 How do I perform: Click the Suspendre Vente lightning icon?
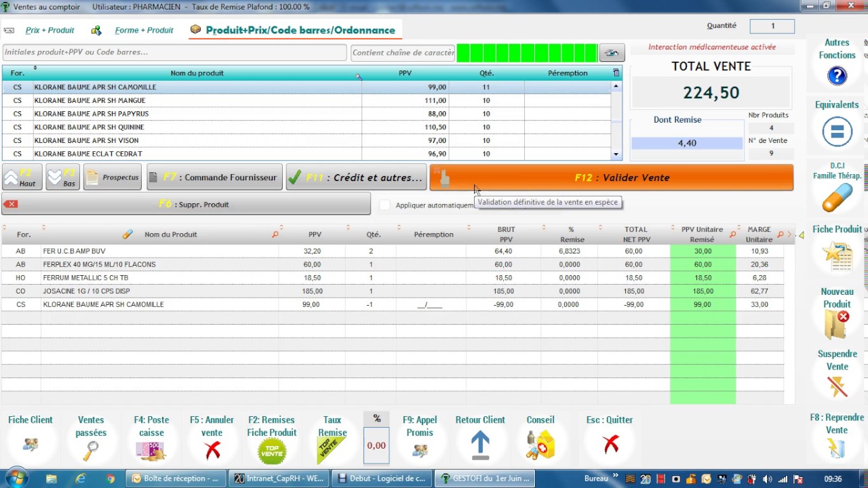coord(837,386)
